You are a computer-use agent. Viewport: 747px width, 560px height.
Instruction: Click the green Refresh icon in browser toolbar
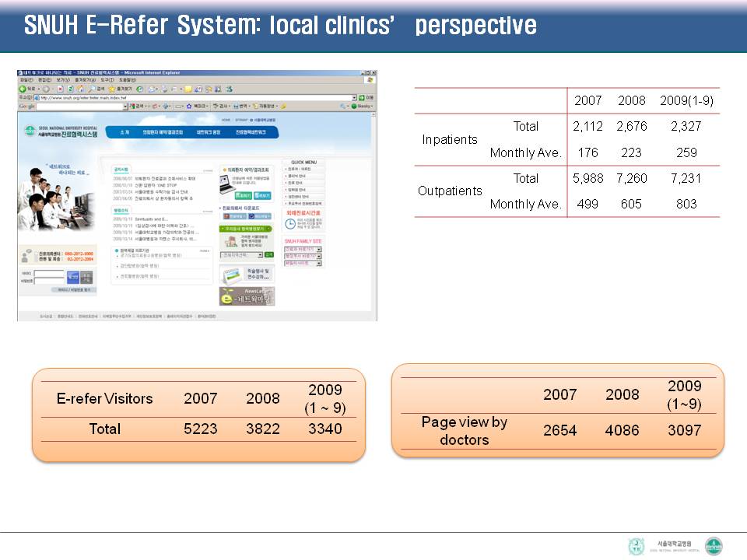pos(71,89)
